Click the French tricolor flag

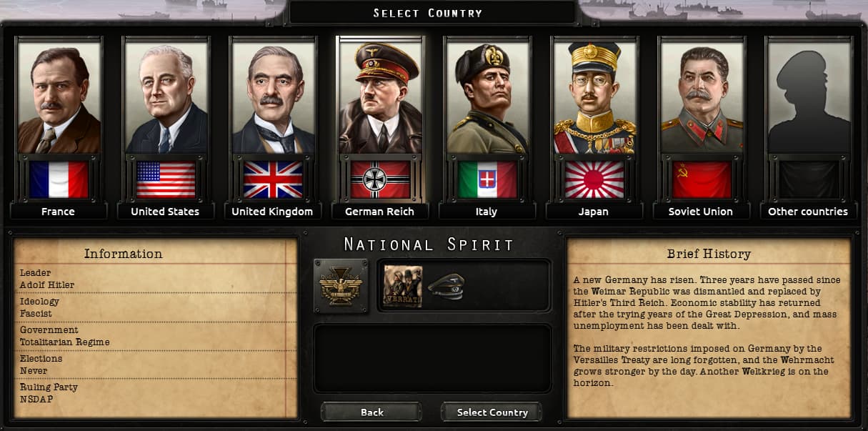point(59,179)
